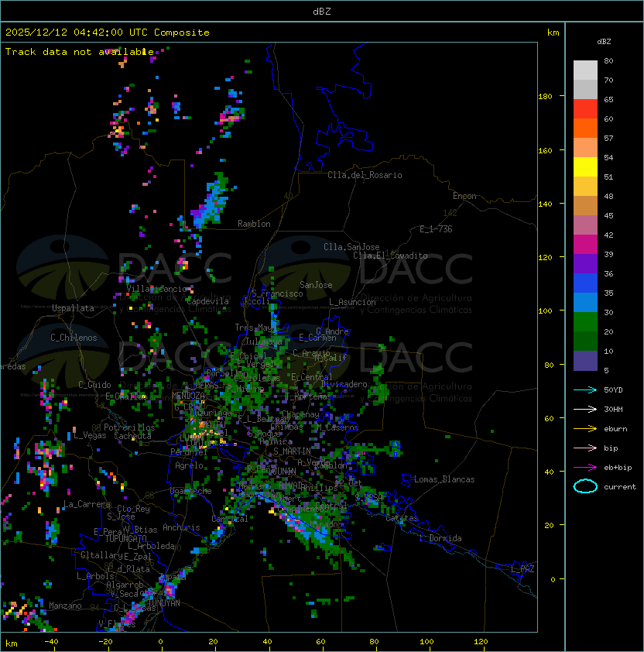Pick the light gray top swatch of dBZ scale
The image size is (644, 652).
click(585, 70)
